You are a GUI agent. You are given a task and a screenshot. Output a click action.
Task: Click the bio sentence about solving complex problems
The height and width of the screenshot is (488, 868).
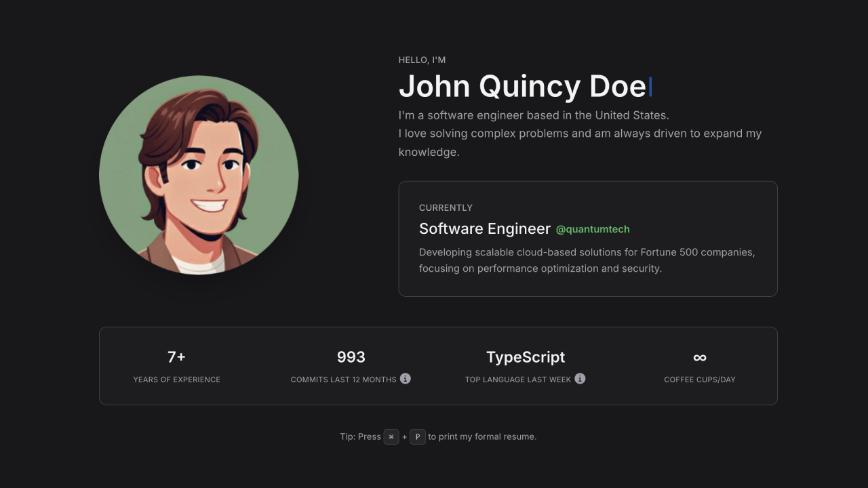point(580,134)
